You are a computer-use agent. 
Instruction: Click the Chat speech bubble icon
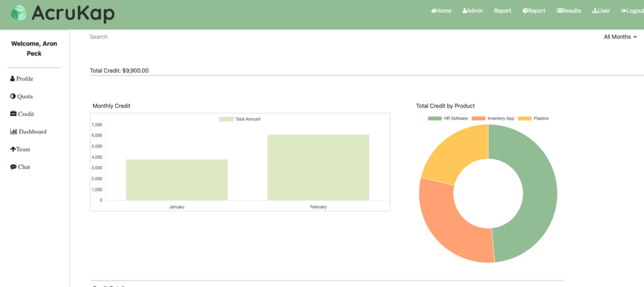point(13,167)
